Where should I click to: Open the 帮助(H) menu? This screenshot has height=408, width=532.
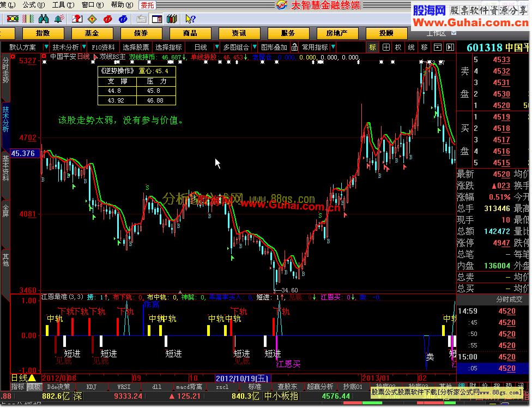(x=122, y=5)
